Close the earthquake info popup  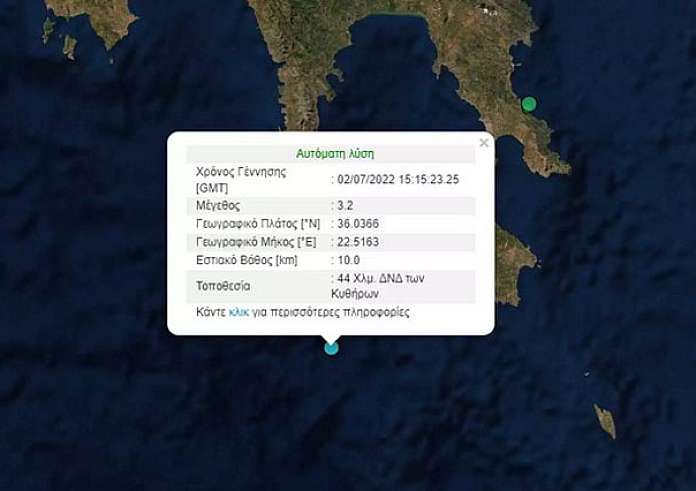(x=484, y=143)
